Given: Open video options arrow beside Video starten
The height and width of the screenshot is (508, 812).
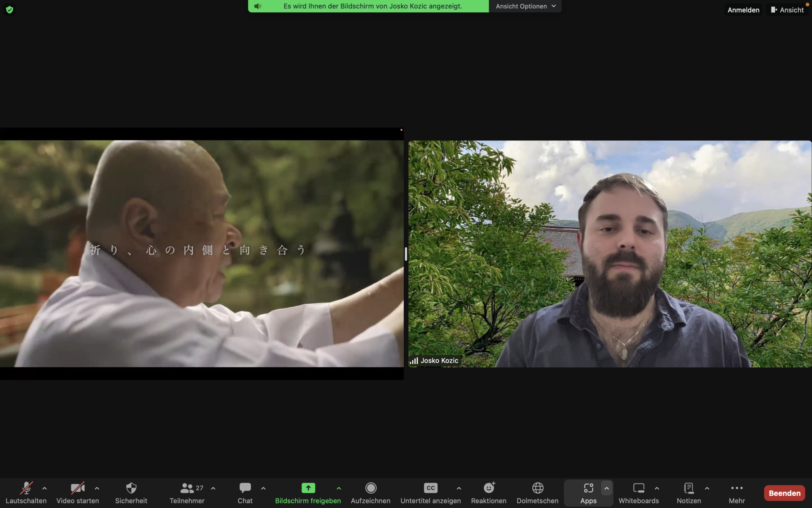Looking at the screenshot, I should [x=97, y=488].
